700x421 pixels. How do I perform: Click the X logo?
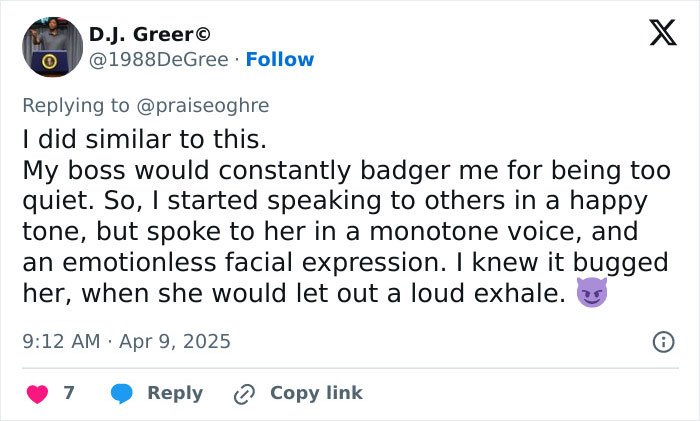click(656, 35)
